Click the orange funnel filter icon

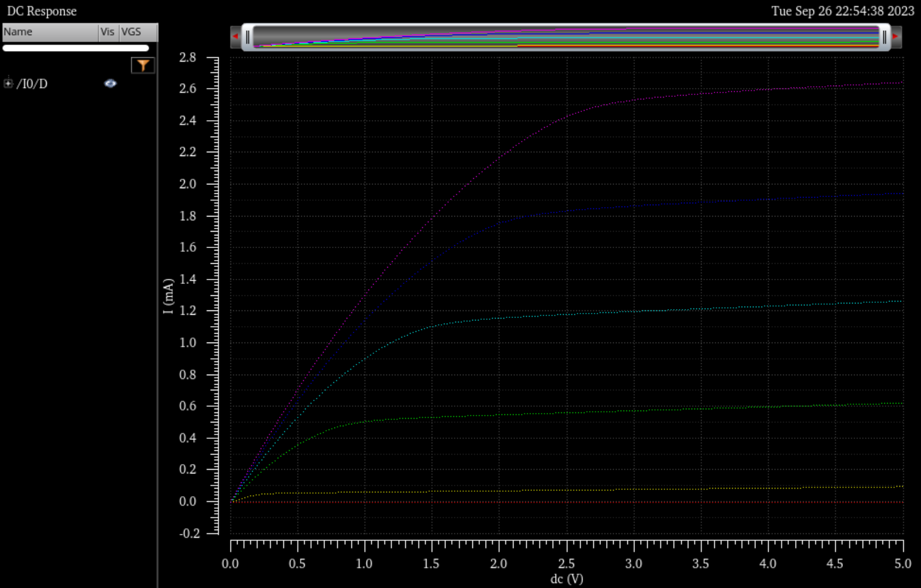143,65
